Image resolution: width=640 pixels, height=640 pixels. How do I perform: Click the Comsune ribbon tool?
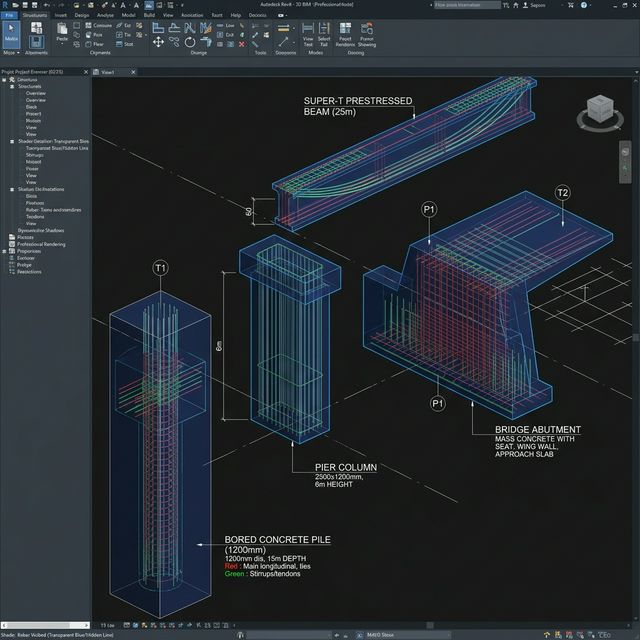click(x=98, y=25)
